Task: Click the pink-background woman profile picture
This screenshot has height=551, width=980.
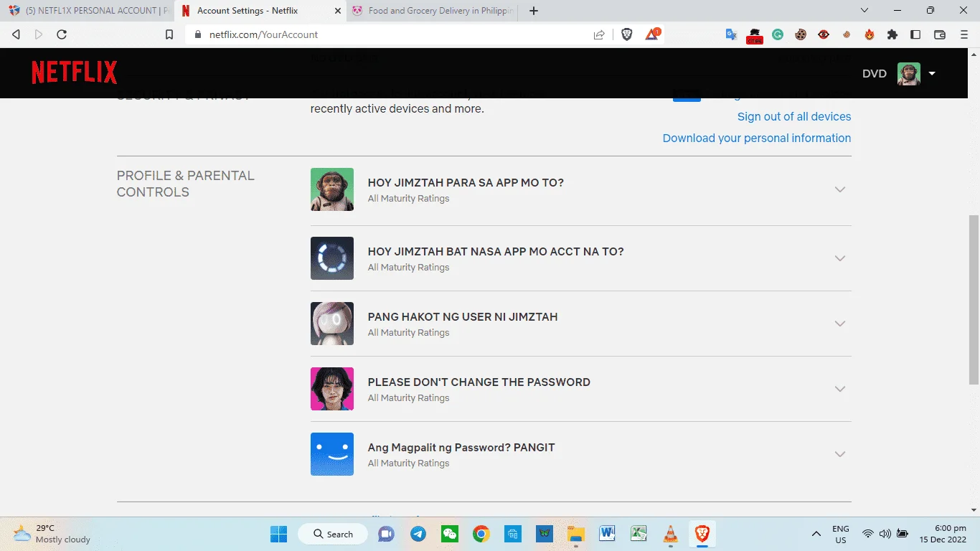Action: [x=332, y=389]
